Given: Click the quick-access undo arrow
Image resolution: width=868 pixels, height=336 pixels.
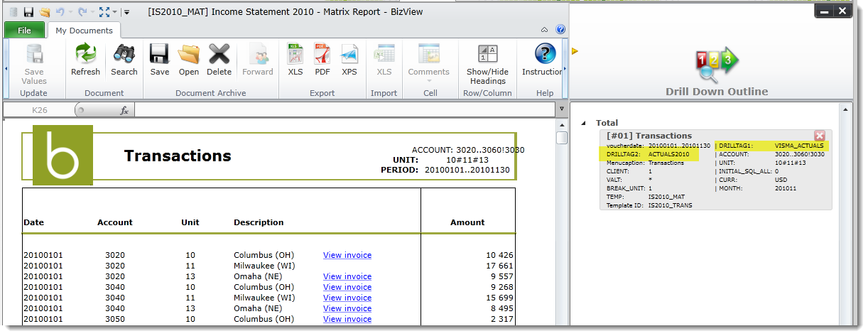Looking at the screenshot, I should pos(60,12).
